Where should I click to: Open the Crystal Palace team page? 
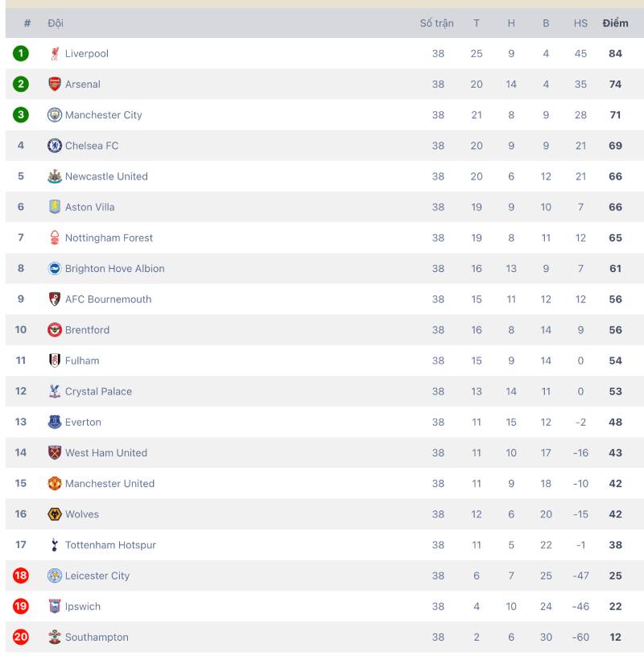[98, 391]
